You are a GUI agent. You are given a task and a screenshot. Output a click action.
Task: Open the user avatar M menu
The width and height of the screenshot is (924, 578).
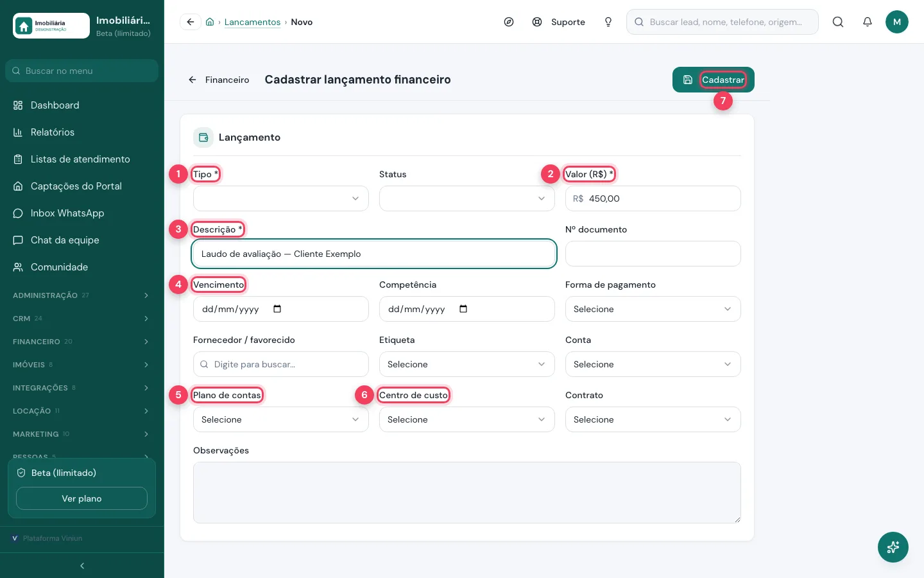(897, 22)
